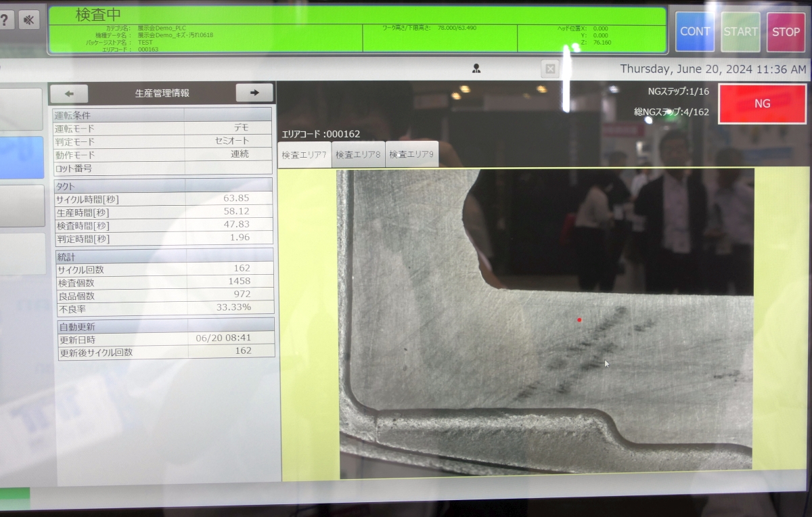Select the blue highlighted left sidebar button
The height and width of the screenshot is (517, 812).
pos(20,158)
